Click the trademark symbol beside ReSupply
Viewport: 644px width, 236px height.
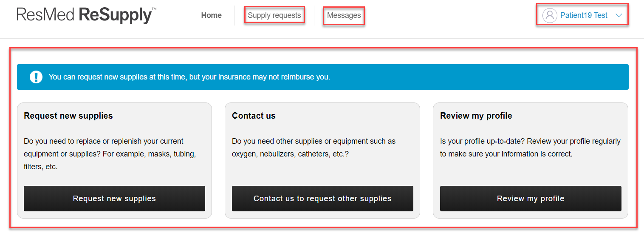click(154, 9)
